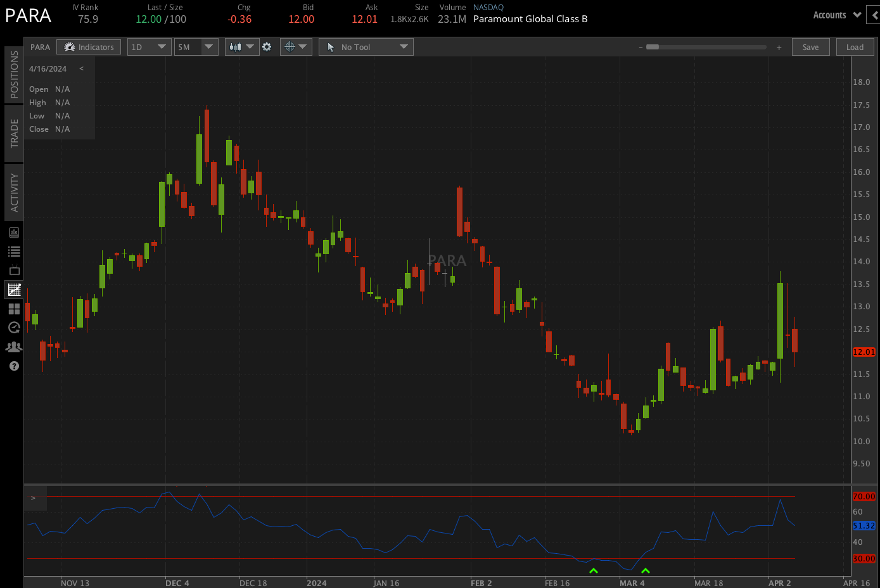Viewport: 880px width, 588px height.
Task: Switch to the POSITIONS tab
Action: click(13, 74)
